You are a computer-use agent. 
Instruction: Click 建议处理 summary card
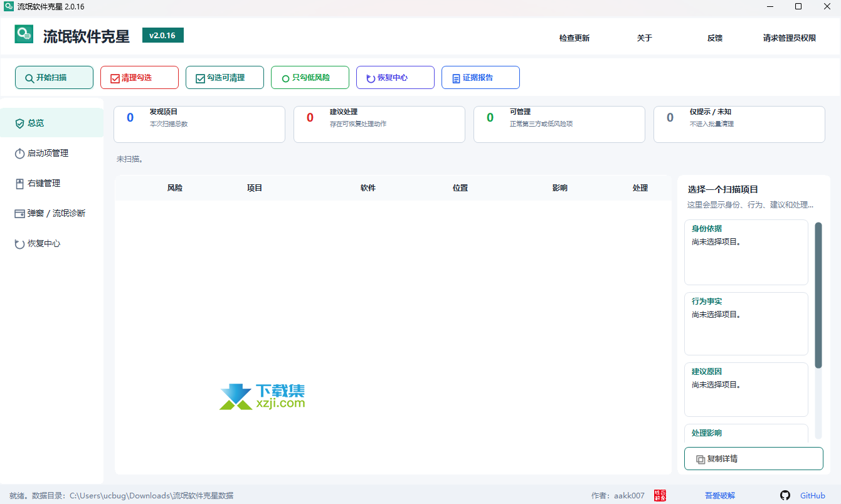pyautogui.click(x=379, y=124)
